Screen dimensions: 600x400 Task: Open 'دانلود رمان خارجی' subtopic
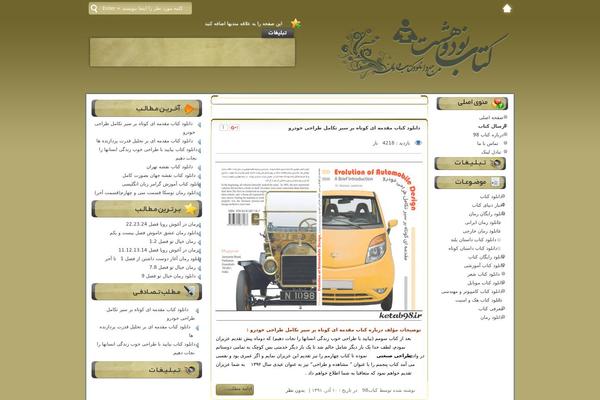pyautogui.click(x=481, y=232)
